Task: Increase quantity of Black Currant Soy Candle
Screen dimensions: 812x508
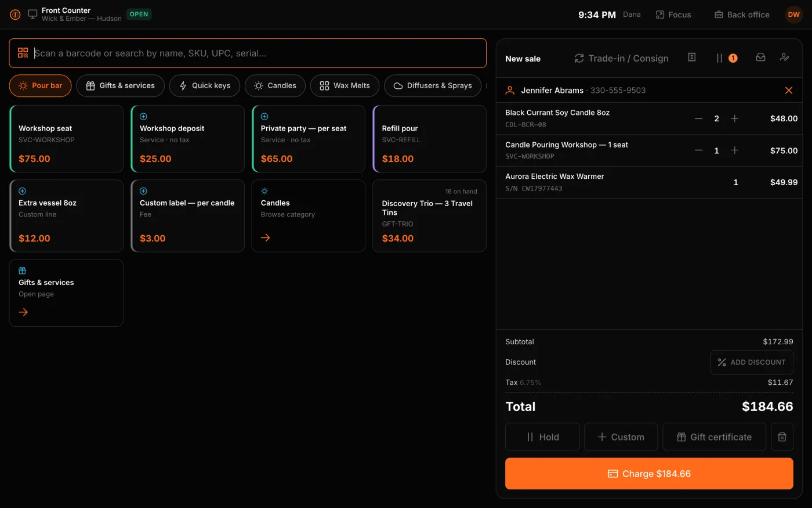Action: [735, 118]
